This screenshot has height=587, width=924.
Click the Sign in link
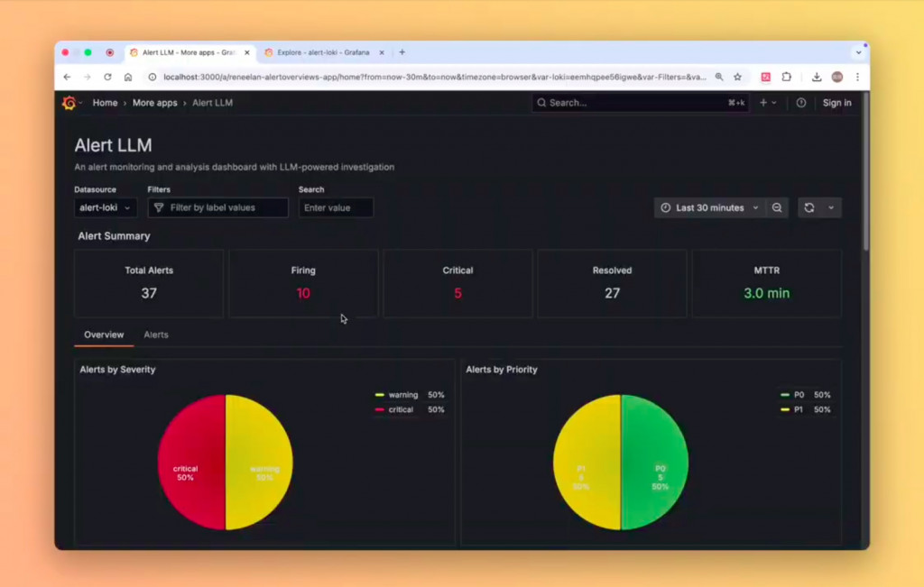click(836, 103)
